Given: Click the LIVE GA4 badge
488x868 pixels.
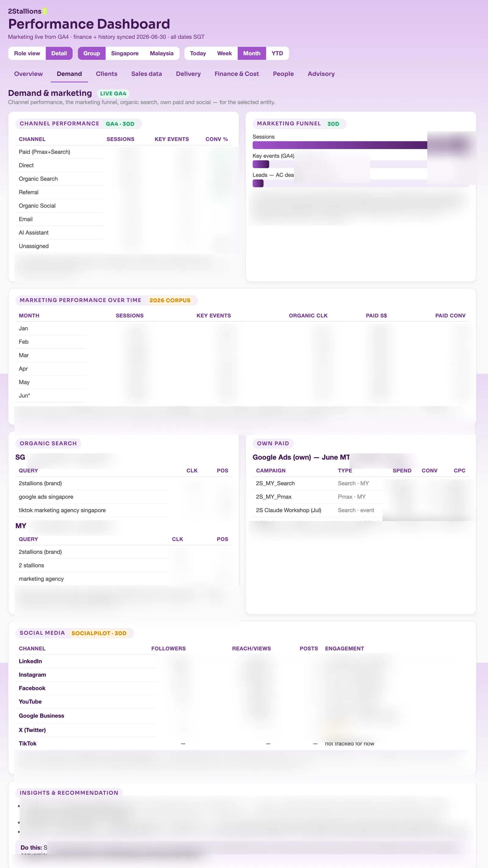Looking at the screenshot, I should (113, 93).
